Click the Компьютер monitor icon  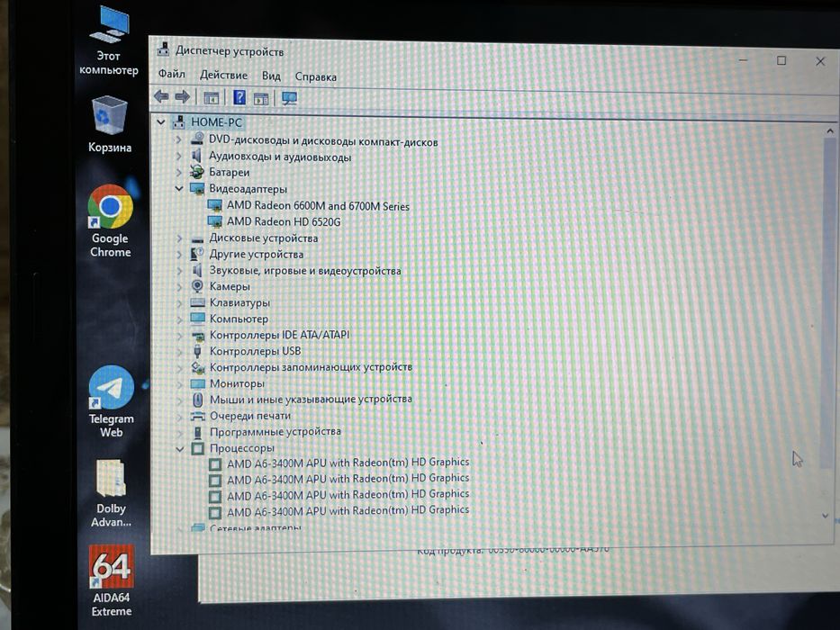pos(198,319)
